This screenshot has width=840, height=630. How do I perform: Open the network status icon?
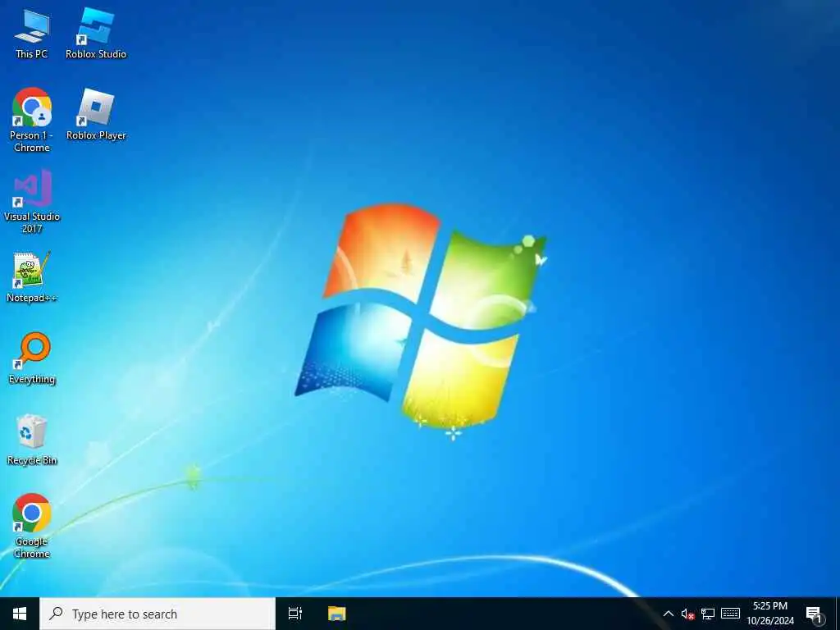coord(708,614)
